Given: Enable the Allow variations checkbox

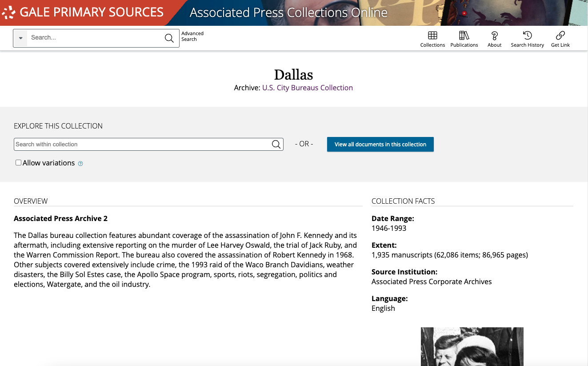Looking at the screenshot, I should 18,163.
